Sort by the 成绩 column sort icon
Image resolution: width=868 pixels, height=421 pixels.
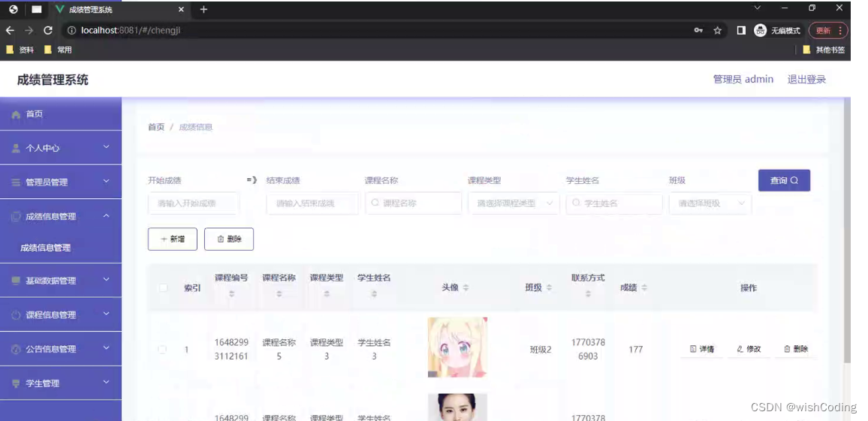tap(644, 287)
